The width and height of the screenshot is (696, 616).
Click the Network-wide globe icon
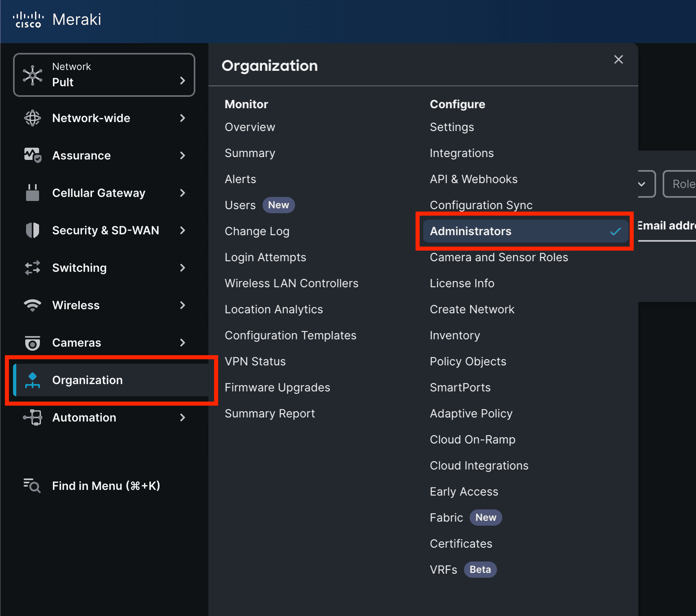click(x=33, y=118)
